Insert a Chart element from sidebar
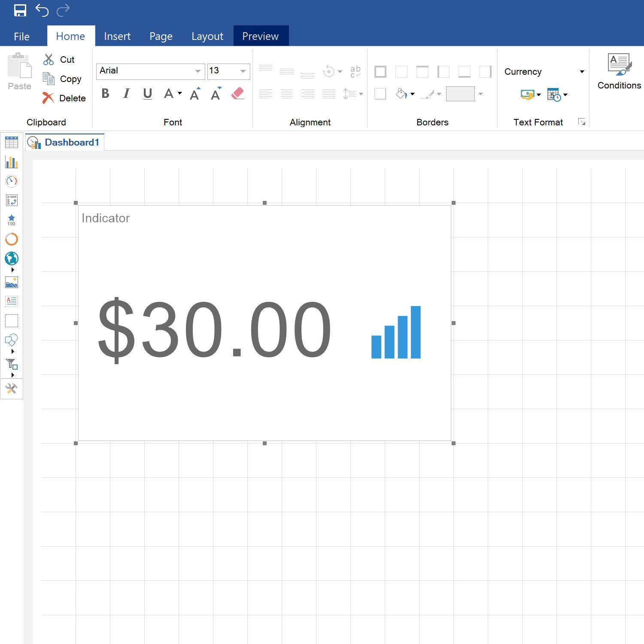644x644 pixels. 12,162
